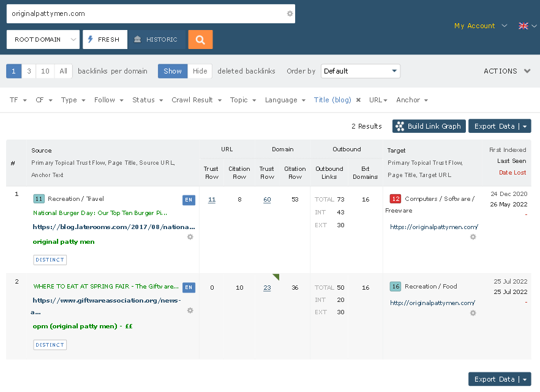The width and height of the screenshot is (540, 392).
Task: Show deleted backlinks
Action: [x=172, y=71]
